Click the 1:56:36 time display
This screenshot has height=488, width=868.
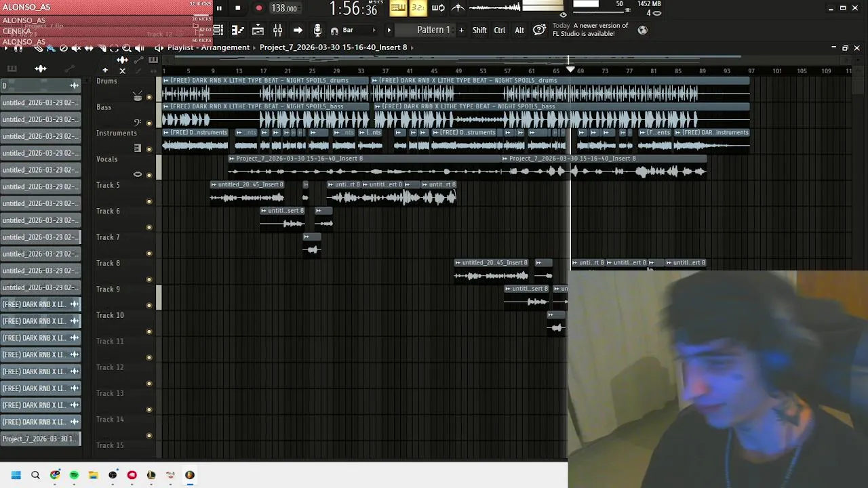point(353,9)
